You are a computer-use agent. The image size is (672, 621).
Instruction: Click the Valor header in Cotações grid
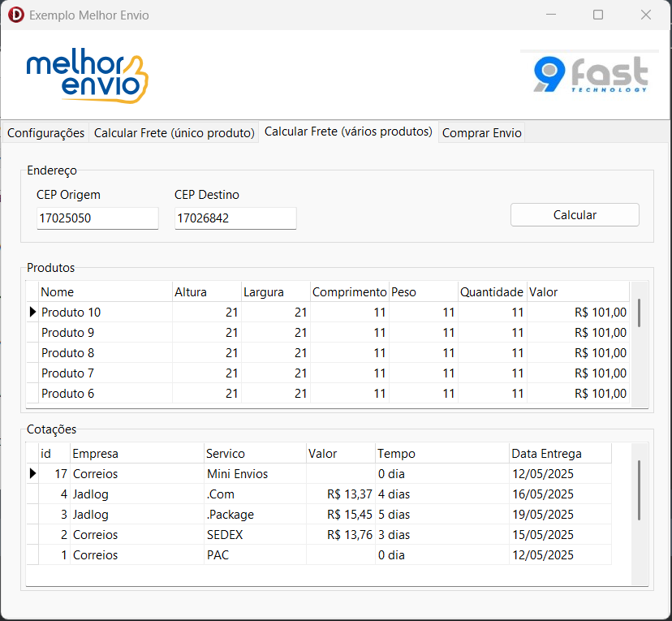tap(341, 454)
